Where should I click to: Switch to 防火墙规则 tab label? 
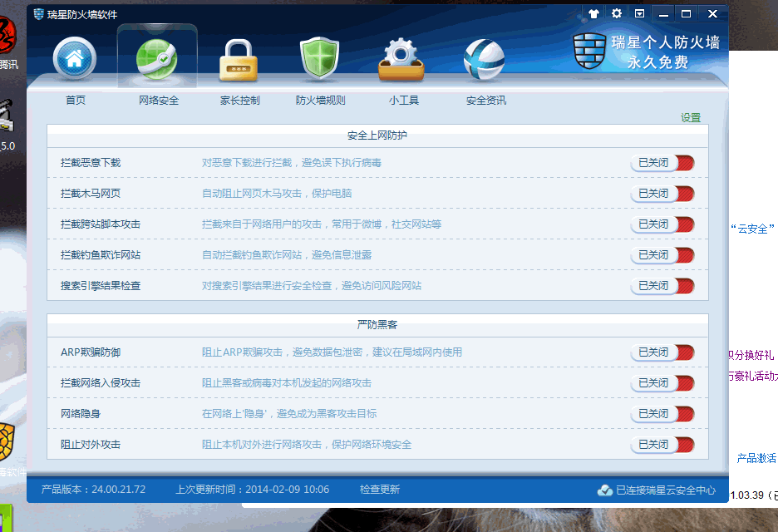click(321, 101)
